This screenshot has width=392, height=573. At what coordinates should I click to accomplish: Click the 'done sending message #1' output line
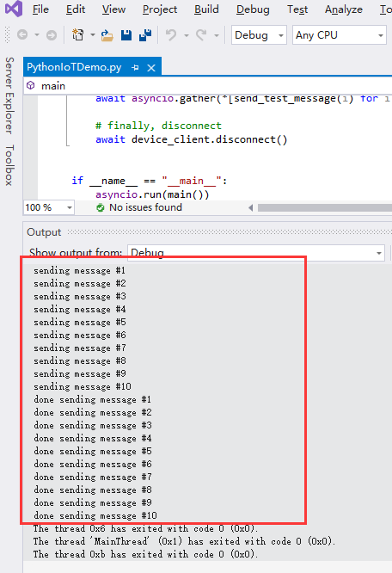click(92, 399)
